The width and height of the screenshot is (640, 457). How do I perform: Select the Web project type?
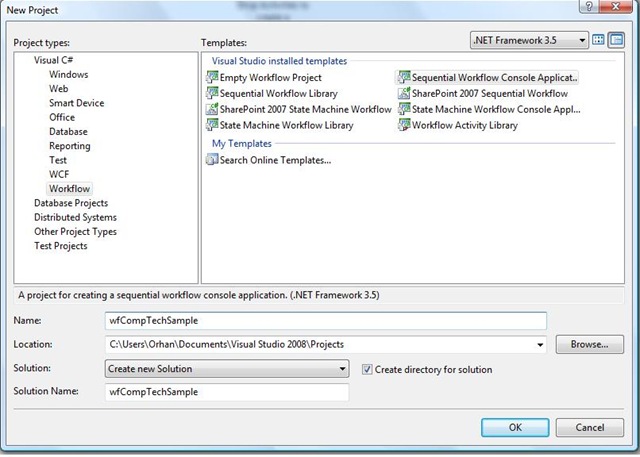[x=59, y=89]
